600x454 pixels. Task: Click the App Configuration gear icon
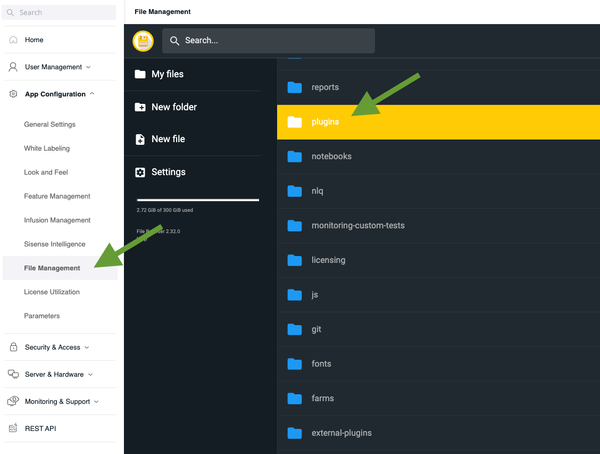[13, 94]
